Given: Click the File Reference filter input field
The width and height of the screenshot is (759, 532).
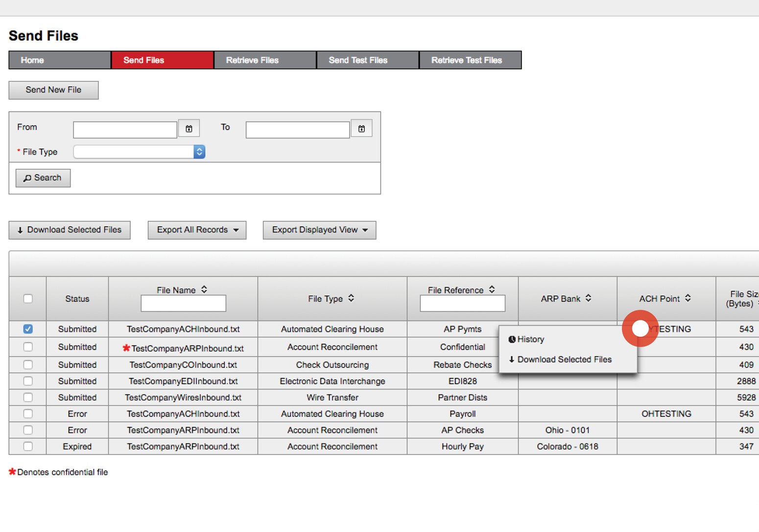Looking at the screenshot, I should (462, 303).
